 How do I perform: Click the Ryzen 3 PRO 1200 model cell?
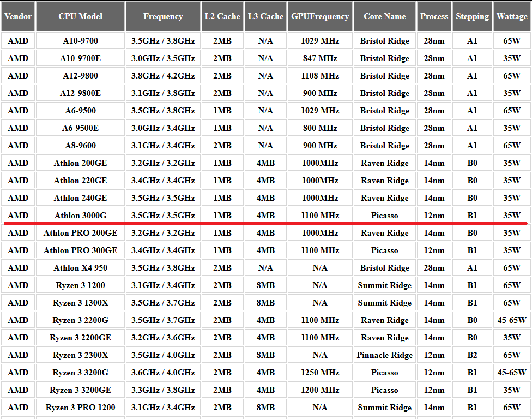pyautogui.click(x=81, y=408)
